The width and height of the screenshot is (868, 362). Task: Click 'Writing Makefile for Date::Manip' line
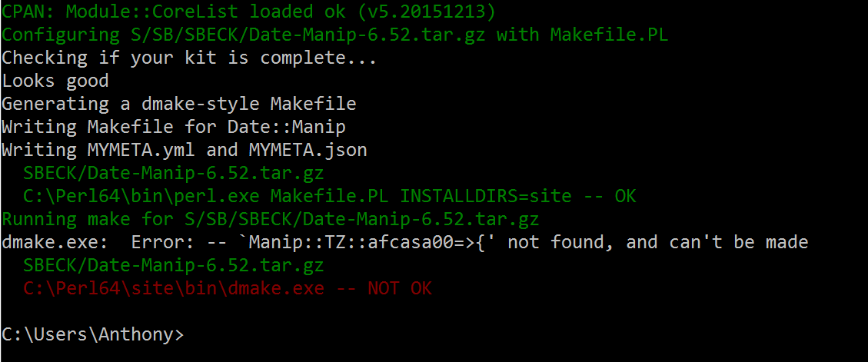click(x=174, y=128)
